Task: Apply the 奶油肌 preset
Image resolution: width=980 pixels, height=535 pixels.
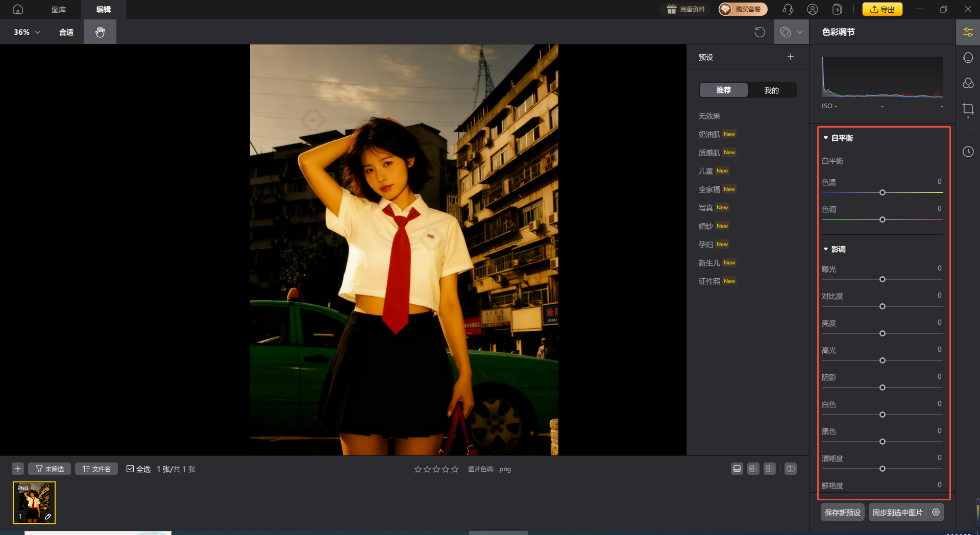Action: click(709, 134)
